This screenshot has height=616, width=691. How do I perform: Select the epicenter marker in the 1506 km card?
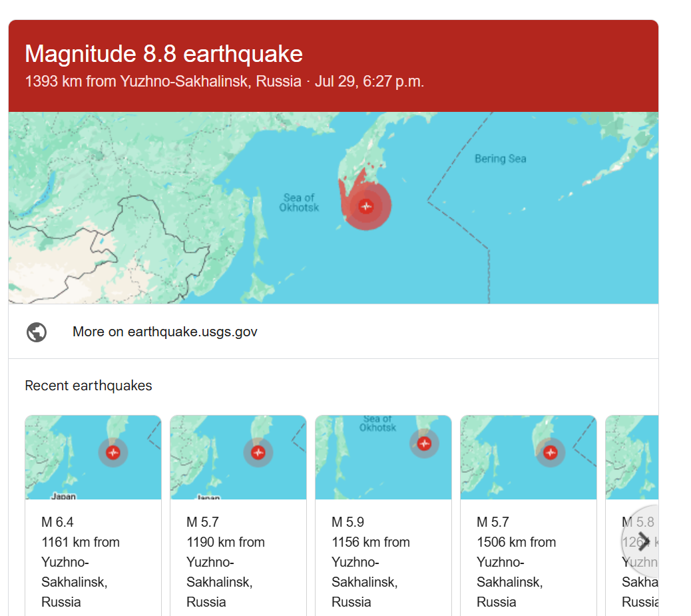(551, 453)
